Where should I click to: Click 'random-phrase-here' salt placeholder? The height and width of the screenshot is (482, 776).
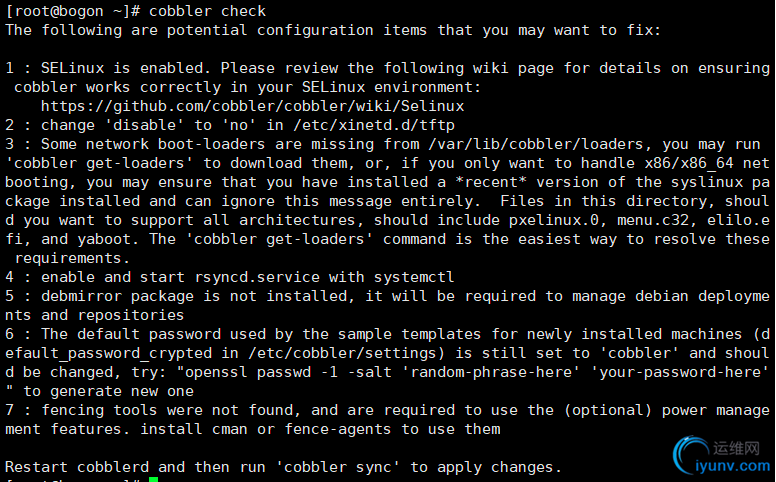[490, 372]
